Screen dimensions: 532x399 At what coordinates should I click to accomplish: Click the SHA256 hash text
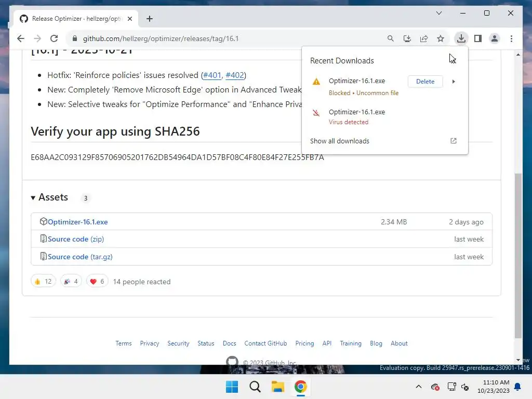tap(177, 157)
